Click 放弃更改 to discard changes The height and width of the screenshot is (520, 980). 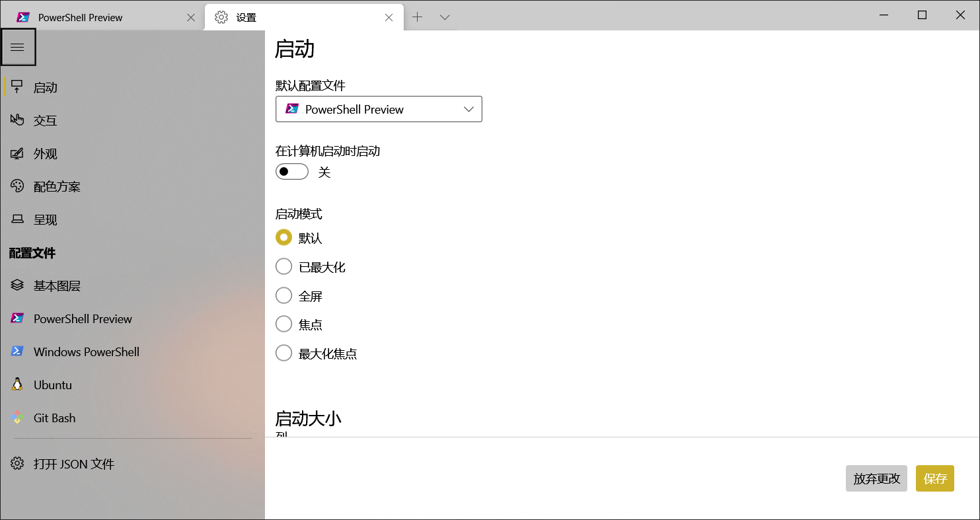click(876, 478)
